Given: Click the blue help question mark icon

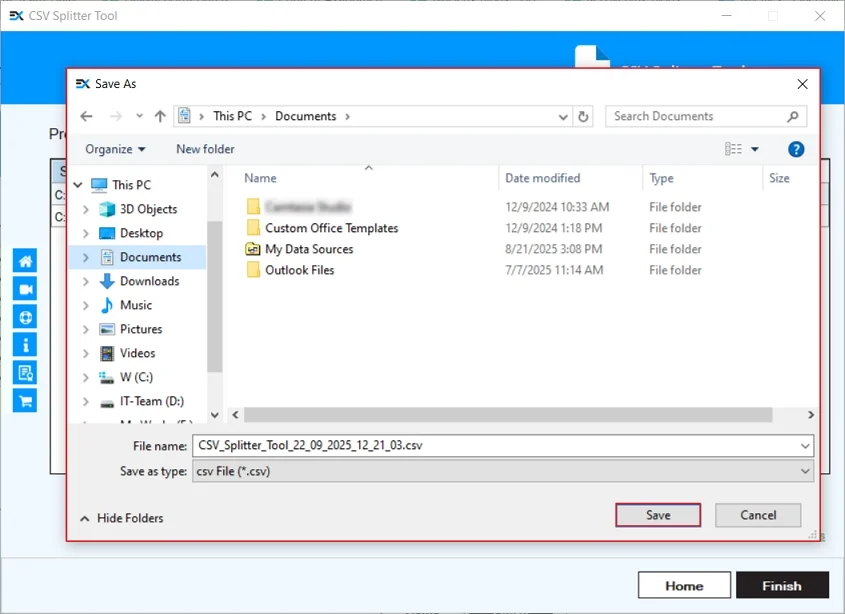Looking at the screenshot, I should tap(796, 149).
